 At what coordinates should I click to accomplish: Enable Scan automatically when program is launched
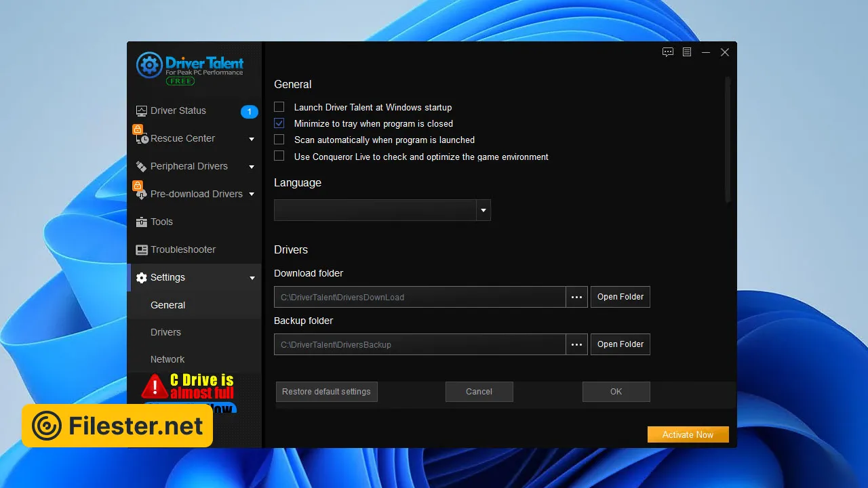(279, 140)
